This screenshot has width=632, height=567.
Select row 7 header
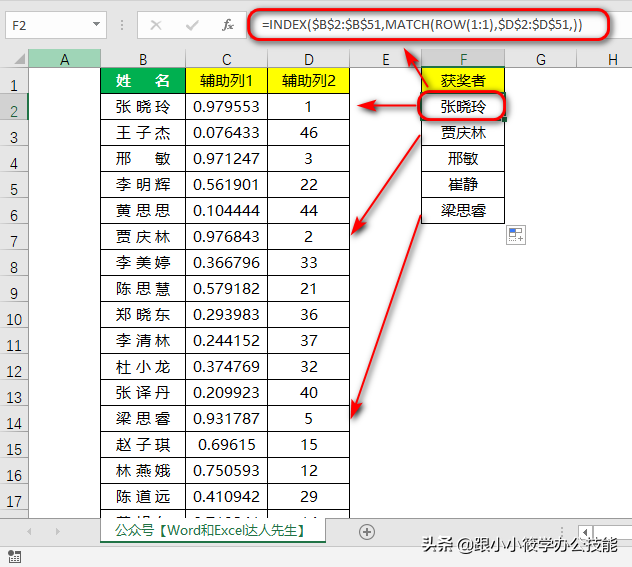(14, 237)
